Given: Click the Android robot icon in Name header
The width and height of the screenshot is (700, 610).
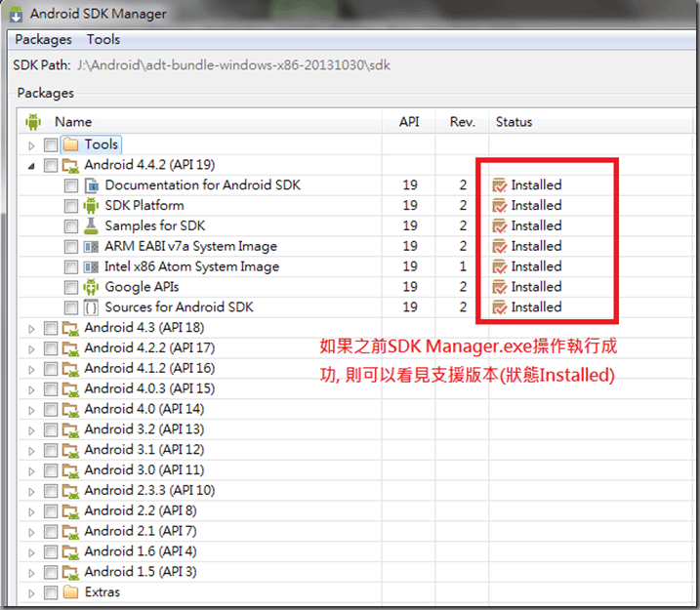Looking at the screenshot, I should [x=33, y=122].
